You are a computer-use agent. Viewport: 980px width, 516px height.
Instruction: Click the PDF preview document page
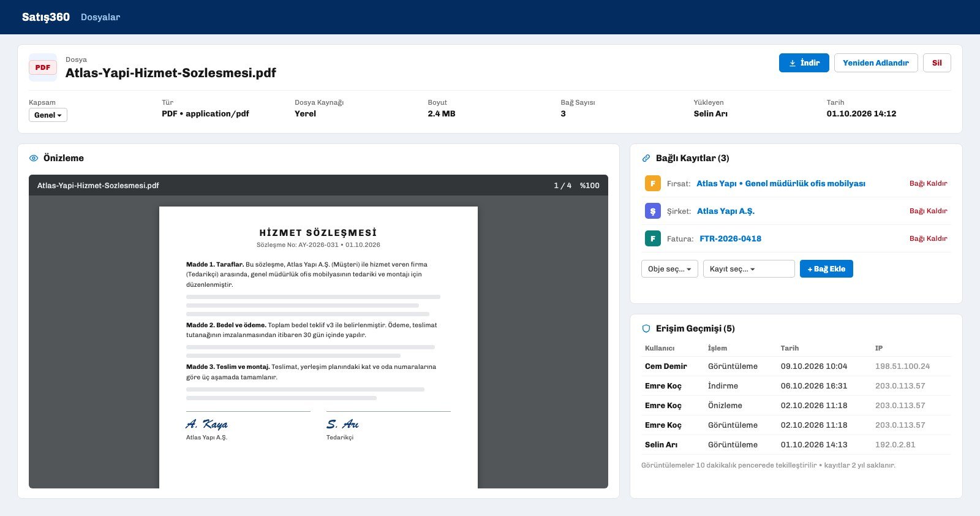click(318, 347)
